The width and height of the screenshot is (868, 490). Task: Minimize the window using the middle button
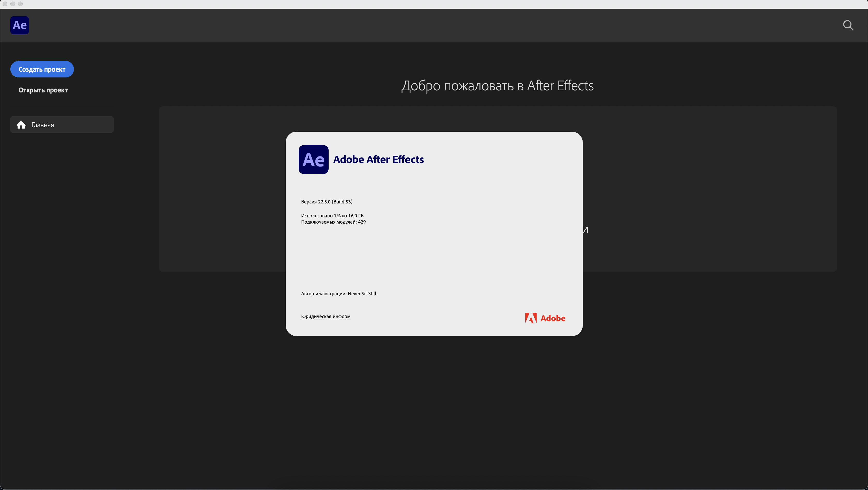pyautogui.click(x=12, y=4)
